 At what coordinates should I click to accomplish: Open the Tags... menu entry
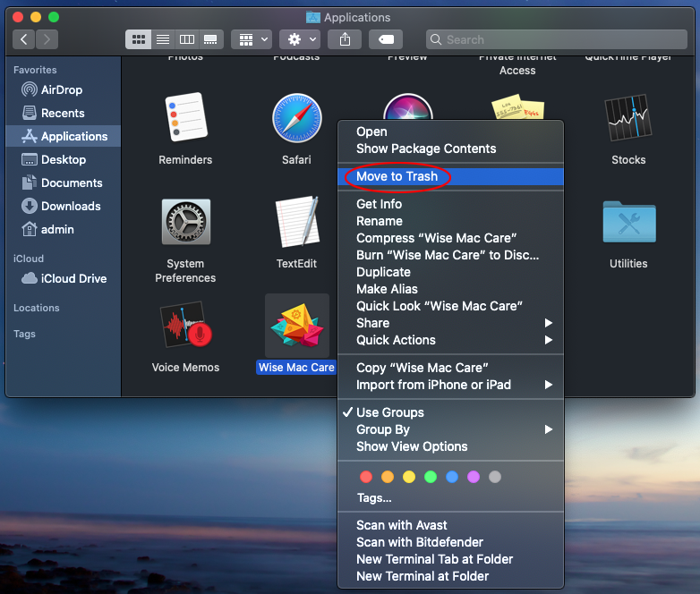point(451,497)
